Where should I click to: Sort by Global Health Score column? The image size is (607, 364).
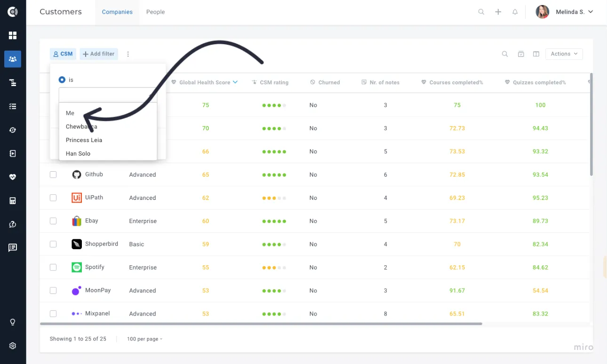[x=204, y=82]
